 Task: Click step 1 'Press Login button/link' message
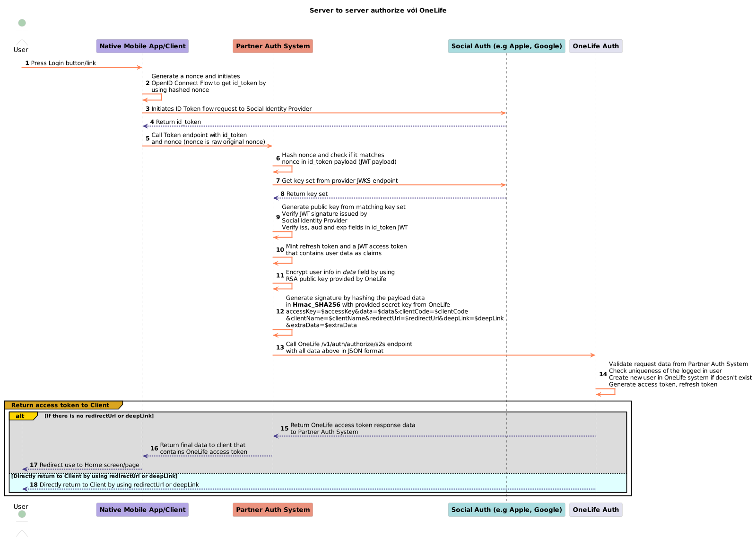coord(63,63)
